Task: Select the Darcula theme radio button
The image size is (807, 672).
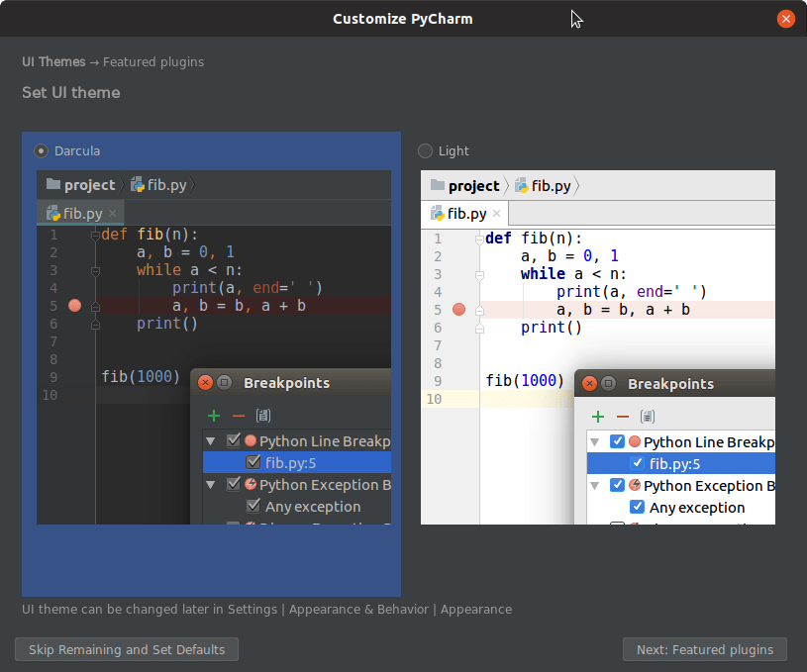Action: point(41,151)
